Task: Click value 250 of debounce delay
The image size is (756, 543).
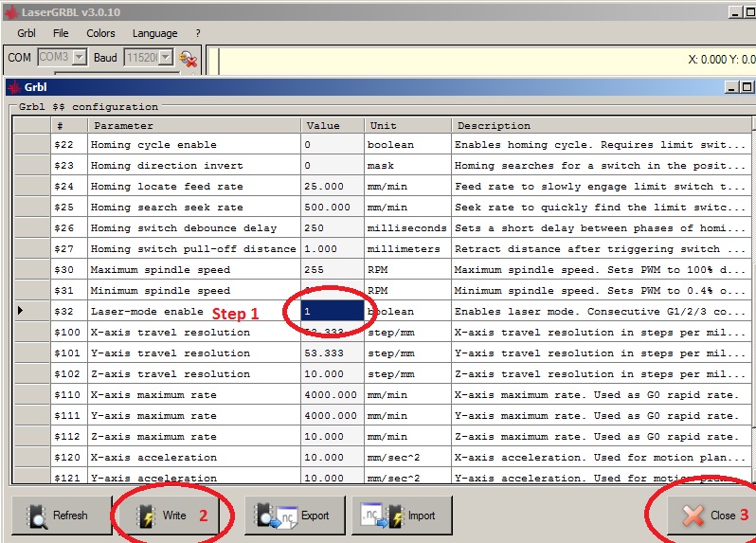Action: coord(333,228)
